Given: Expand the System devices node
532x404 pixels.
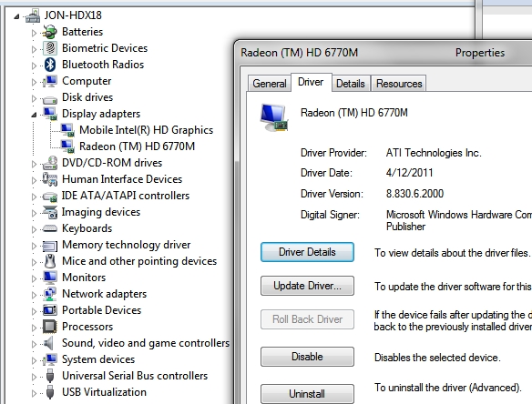Looking at the screenshot, I should (34, 360).
